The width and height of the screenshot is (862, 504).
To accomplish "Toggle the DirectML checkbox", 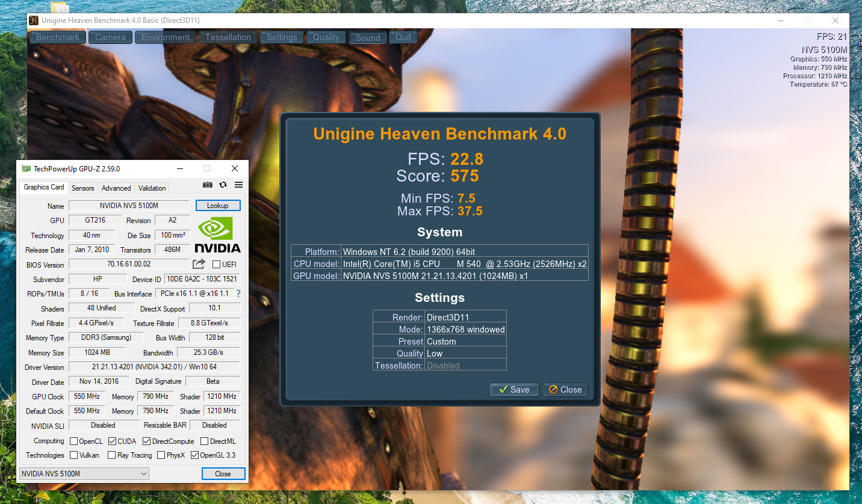I will (x=204, y=441).
